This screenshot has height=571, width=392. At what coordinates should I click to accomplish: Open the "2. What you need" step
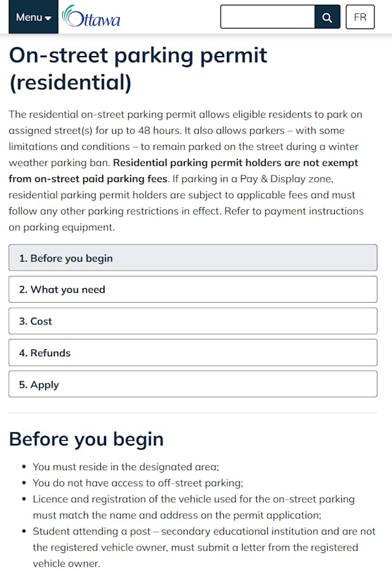point(192,289)
